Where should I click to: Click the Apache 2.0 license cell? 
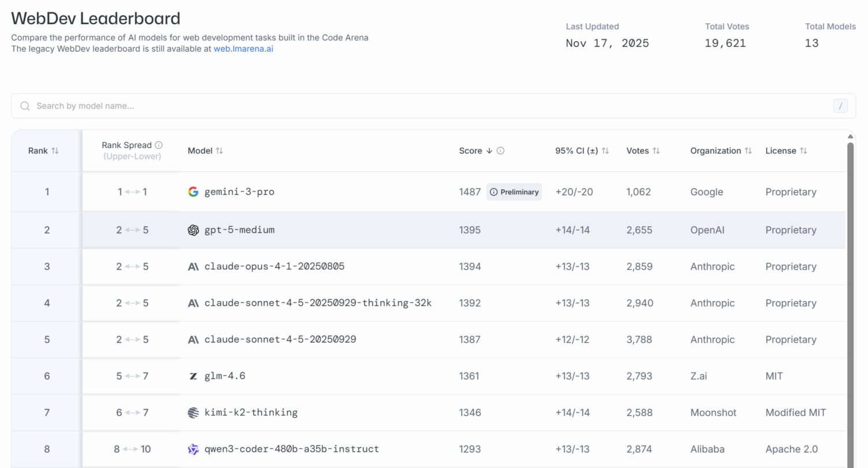pos(792,449)
